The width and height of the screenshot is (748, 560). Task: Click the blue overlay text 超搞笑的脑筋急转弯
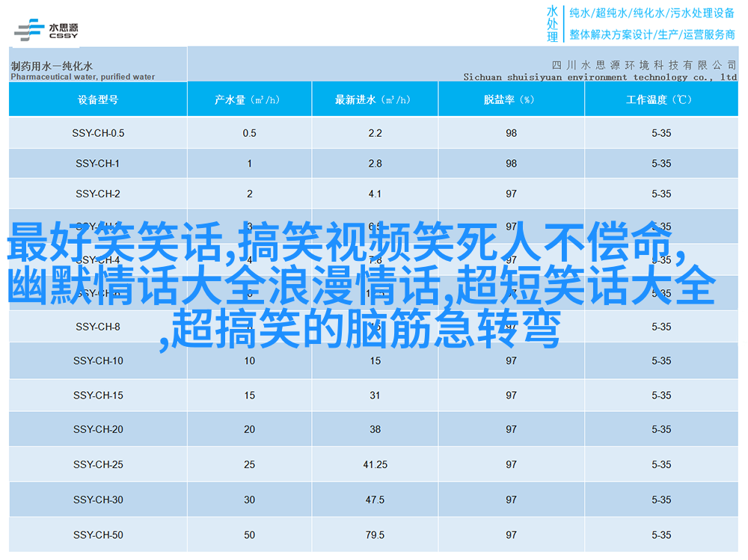(x=365, y=331)
